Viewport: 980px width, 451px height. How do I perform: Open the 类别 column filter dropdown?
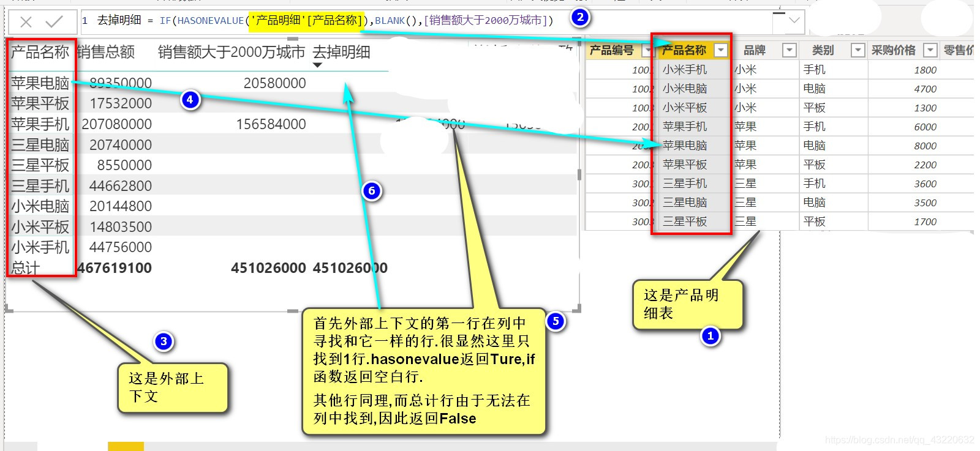(x=858, y=50)
